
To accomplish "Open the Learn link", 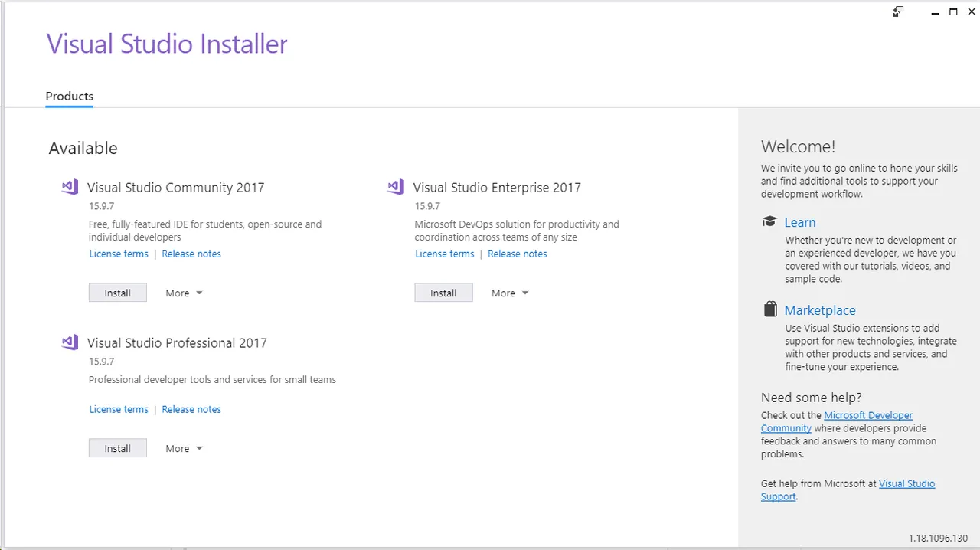I will pyautogui.click(x=800, y=222).
